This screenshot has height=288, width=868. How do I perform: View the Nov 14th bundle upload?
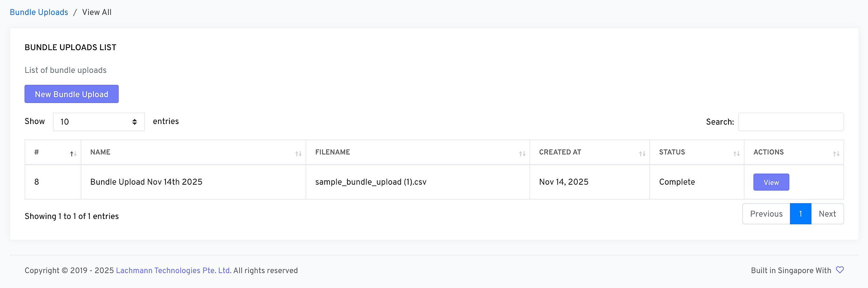pyautogui.click(x=771, y=182)
